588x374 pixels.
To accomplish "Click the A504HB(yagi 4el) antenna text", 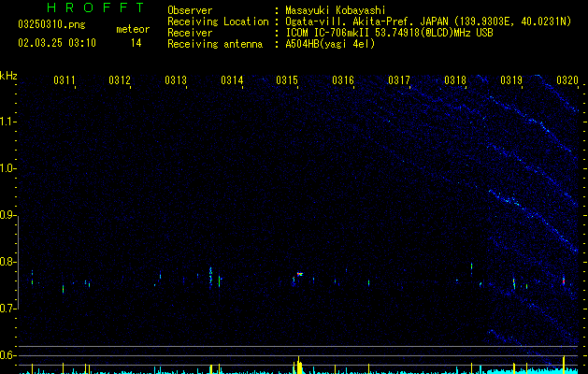I will pos(330,44).
